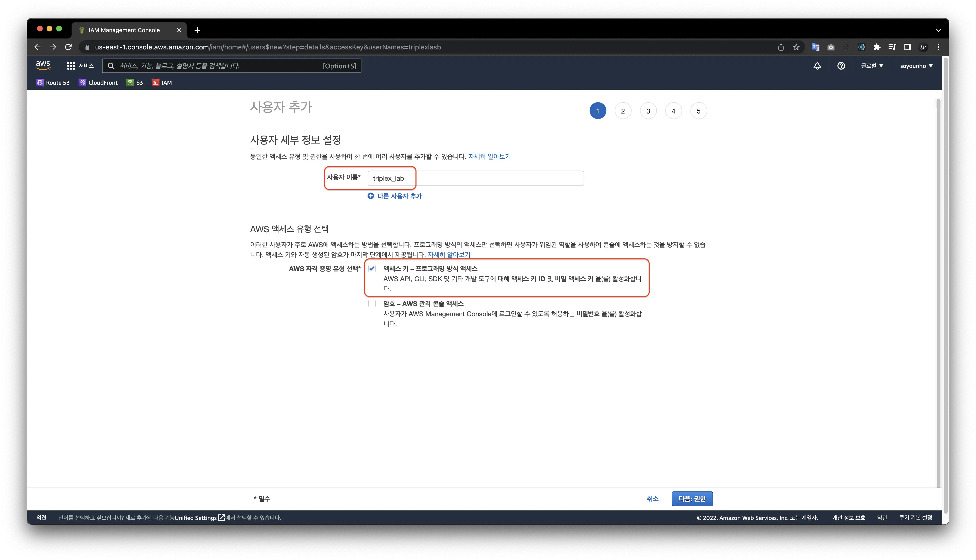Click the AWS logo home icon
The image size is (976, 560).
43,66
